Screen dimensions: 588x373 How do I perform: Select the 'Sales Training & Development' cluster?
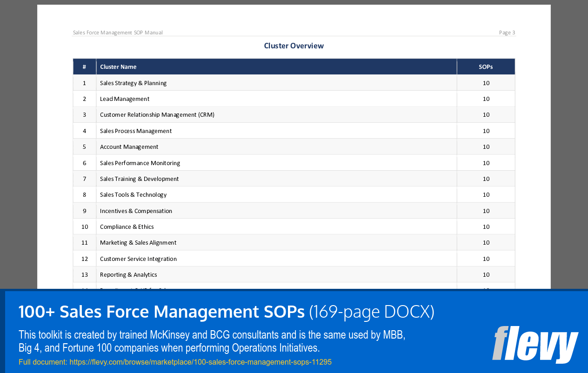pos(140,179)
